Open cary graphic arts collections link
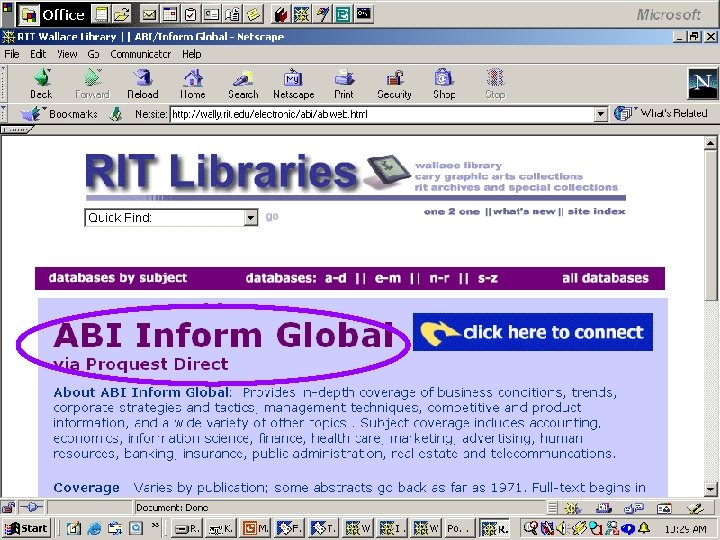Screen dimensions: 720x540 tap(499, 176)
